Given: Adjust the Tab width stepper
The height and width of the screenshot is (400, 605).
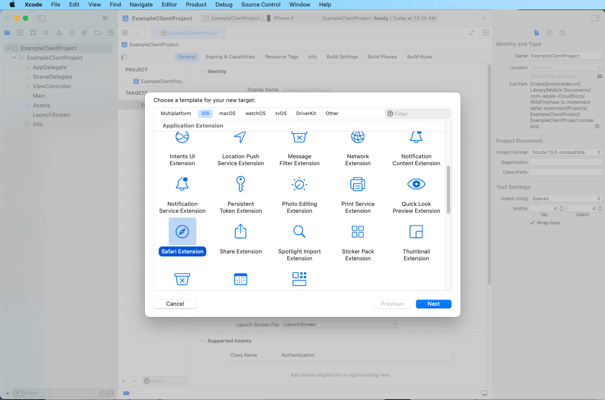Looking at the screenshot, I should point(561,208).
